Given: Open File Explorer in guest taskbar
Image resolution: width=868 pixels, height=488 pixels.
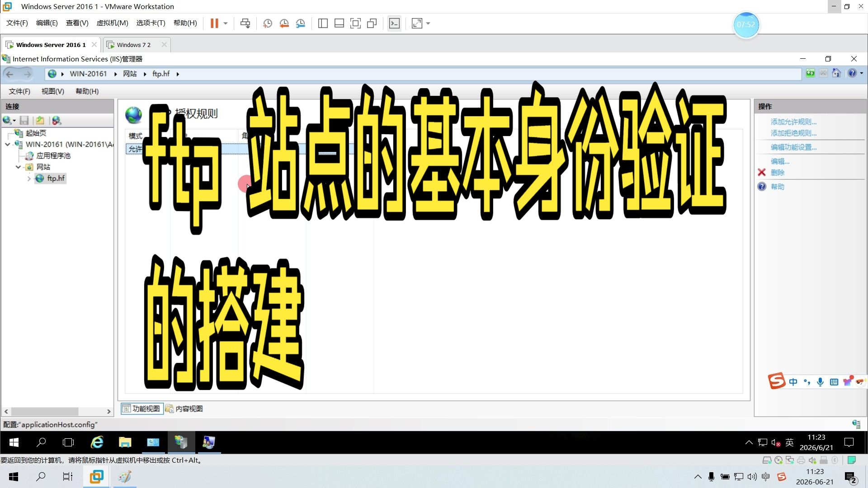Looking at the screenshot, I should pos(125,442).
